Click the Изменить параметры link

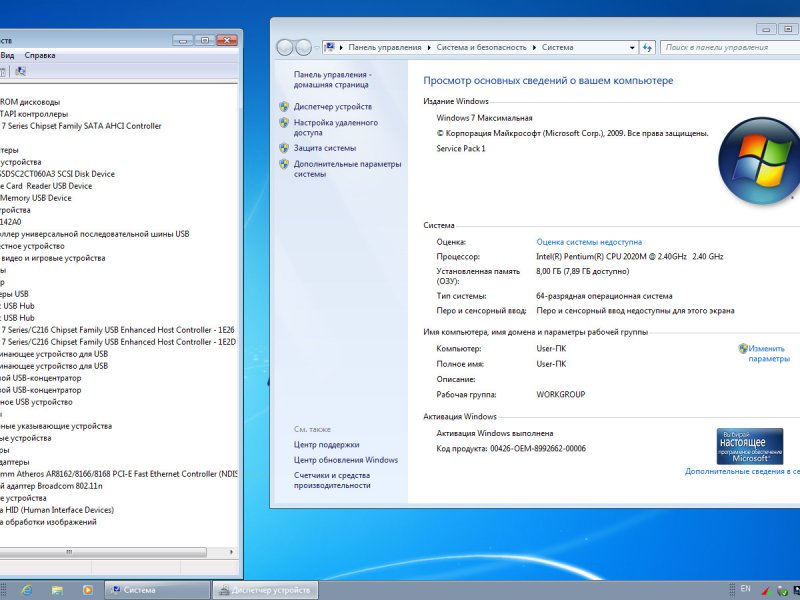pos(768,354)
